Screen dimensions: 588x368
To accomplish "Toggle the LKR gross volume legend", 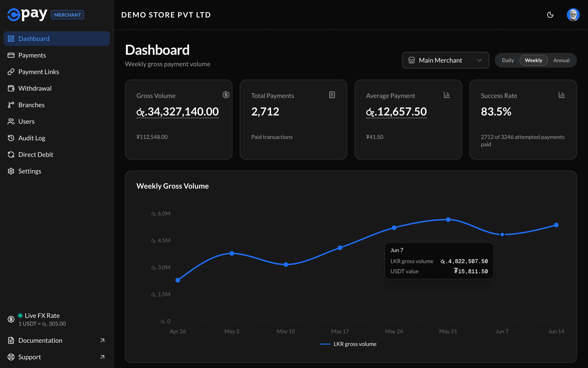I will click(x=348, y=344).
